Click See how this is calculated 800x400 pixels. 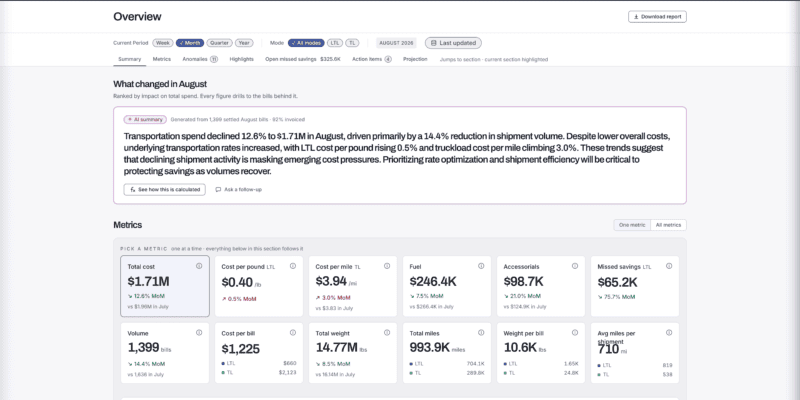point(164,189)
